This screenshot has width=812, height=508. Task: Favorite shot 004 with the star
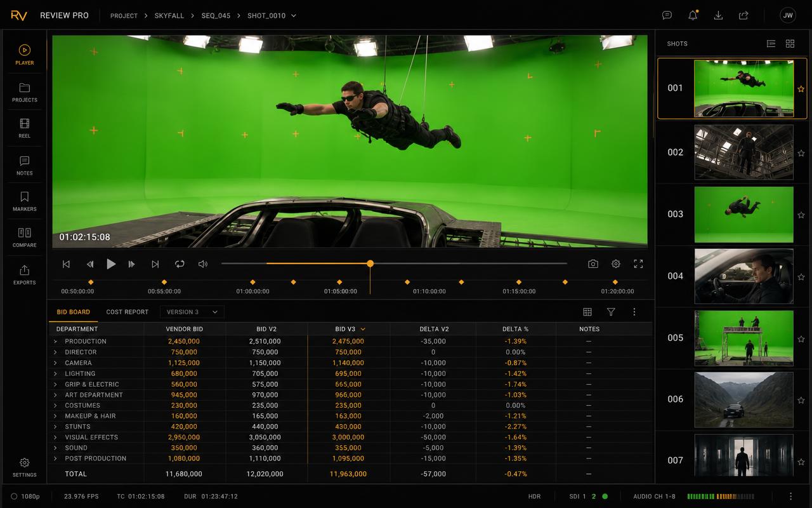pos(801,277)
